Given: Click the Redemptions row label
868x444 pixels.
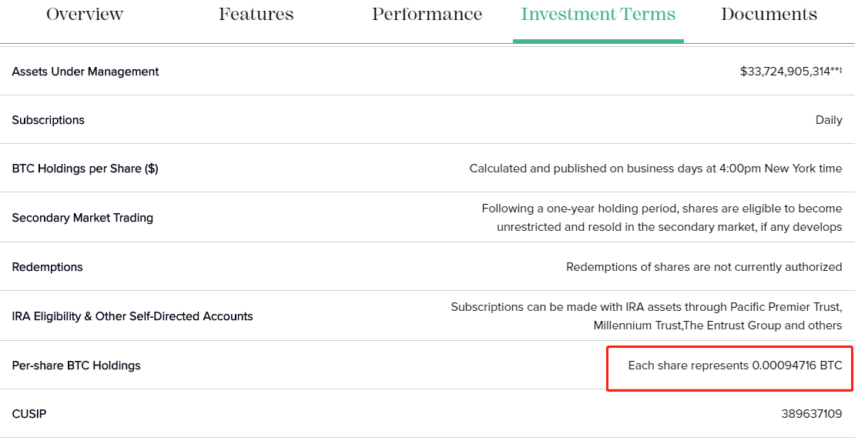Looking at the screenshot, I should pos(48,267).
